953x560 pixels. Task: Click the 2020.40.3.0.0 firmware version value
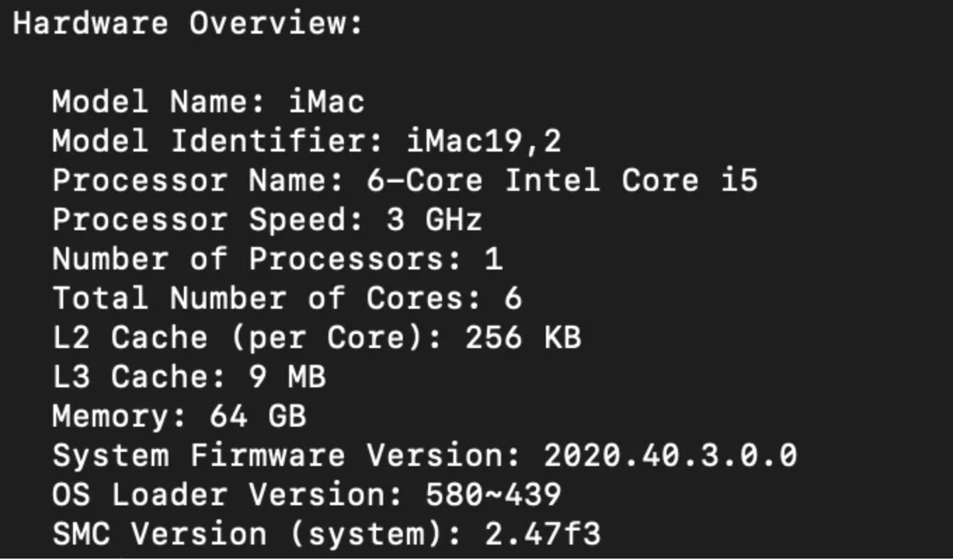click(670, 456)
